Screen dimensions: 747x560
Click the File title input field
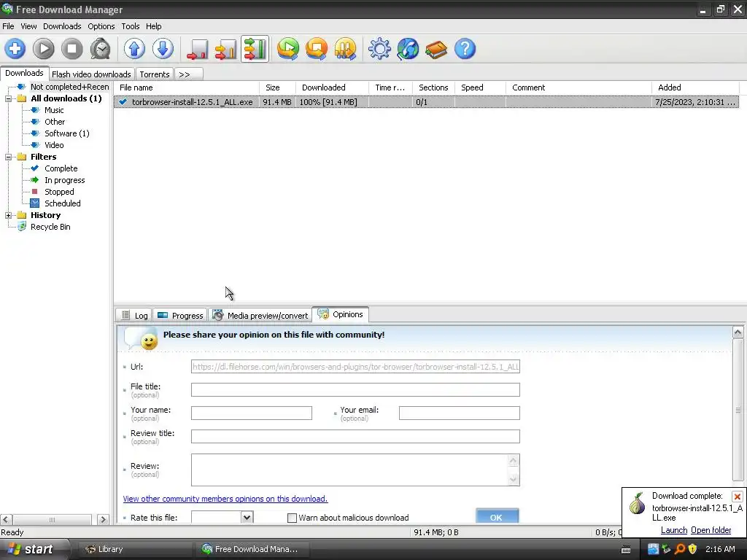coord(355,389)
